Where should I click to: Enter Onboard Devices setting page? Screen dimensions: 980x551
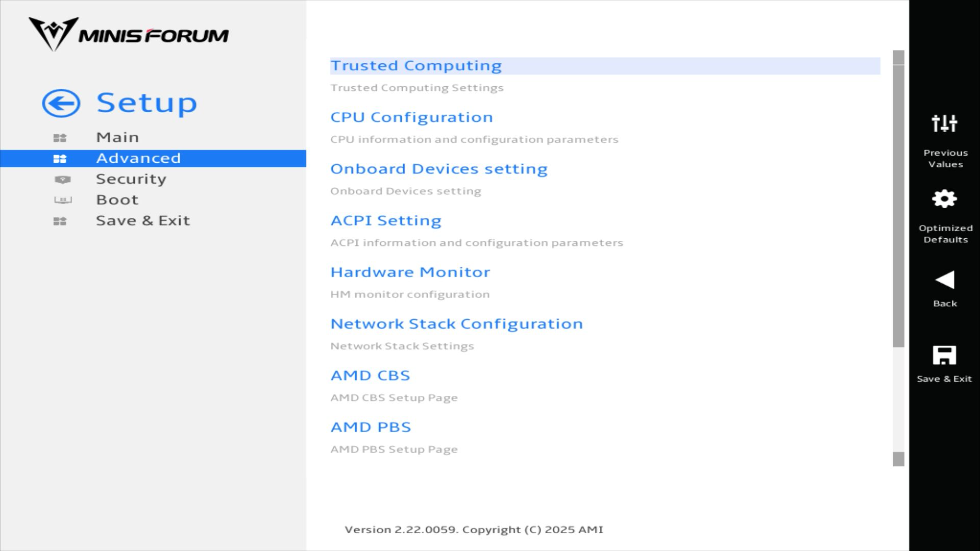(438, 169)
